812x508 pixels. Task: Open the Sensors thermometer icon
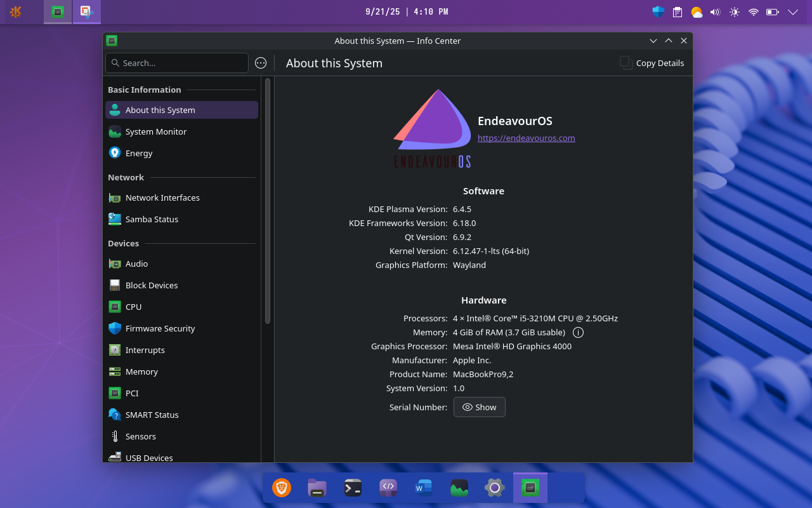115,436
